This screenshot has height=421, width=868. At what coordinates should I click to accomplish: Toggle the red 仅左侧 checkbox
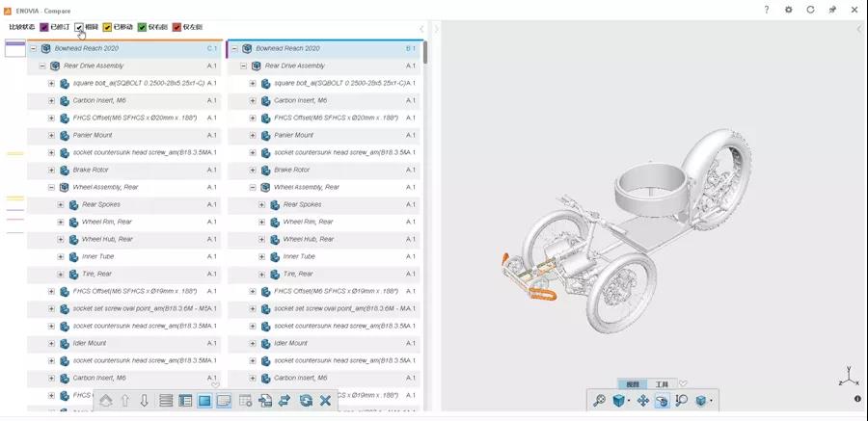[177, 27]
